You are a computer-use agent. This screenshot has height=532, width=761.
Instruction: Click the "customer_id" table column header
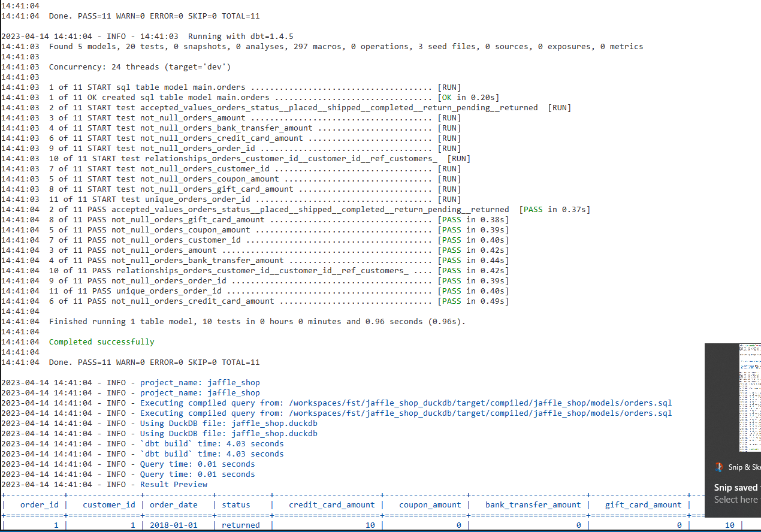point(109,505)
